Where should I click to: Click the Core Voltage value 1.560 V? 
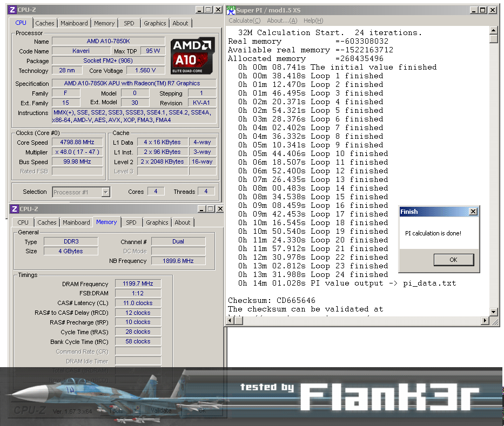click(x=145, y=70)
